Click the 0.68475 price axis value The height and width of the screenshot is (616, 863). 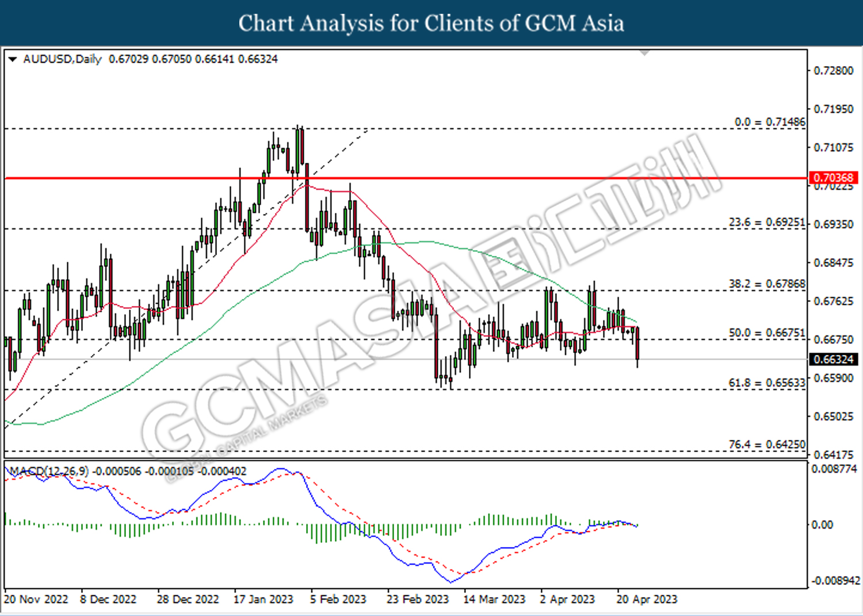point(834,262)
